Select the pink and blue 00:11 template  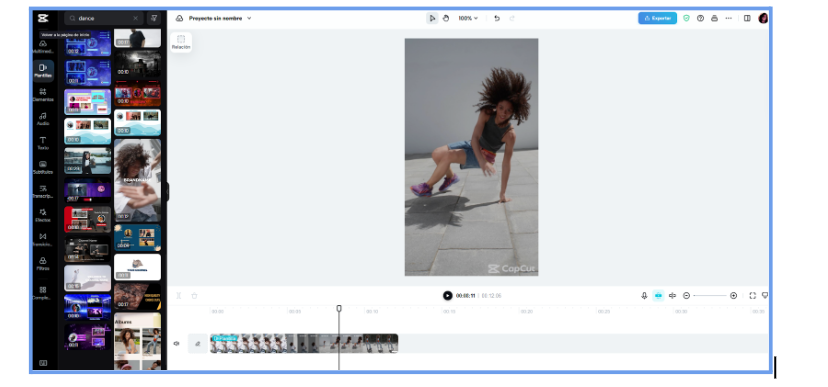coord(88,102)
